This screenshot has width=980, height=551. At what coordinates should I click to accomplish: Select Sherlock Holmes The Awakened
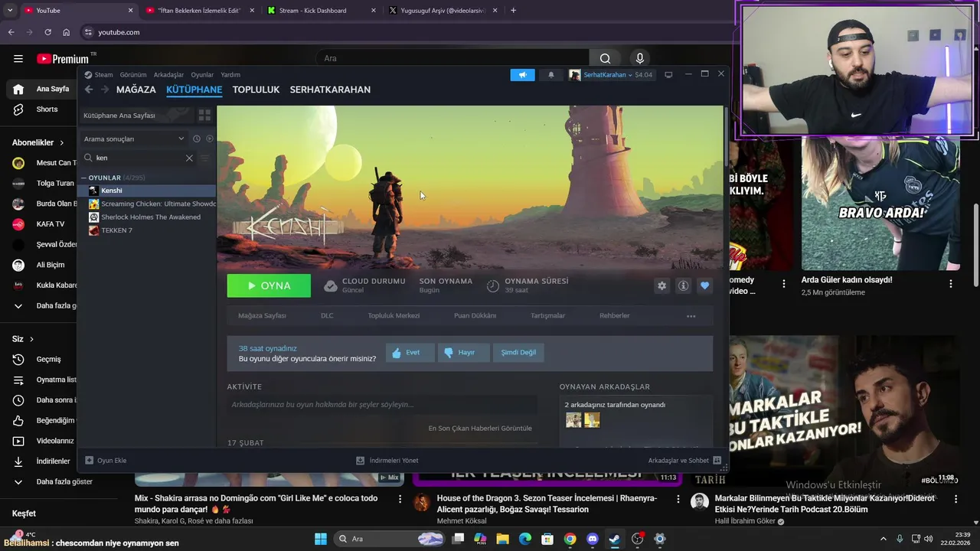(149, 217)
